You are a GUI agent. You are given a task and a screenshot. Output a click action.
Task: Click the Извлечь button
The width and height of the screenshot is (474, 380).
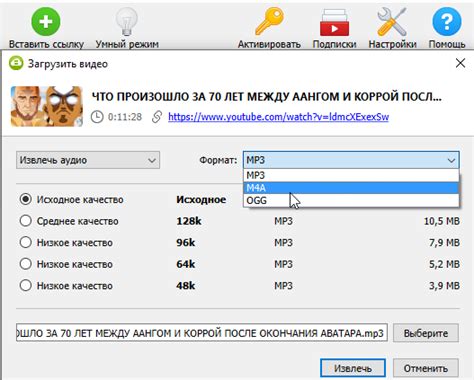point(353,368)
